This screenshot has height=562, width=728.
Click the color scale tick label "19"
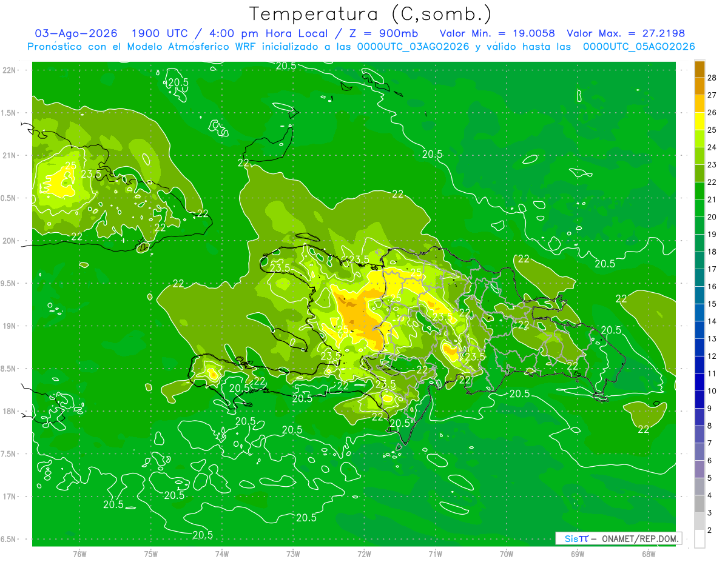tap(712, 235)
